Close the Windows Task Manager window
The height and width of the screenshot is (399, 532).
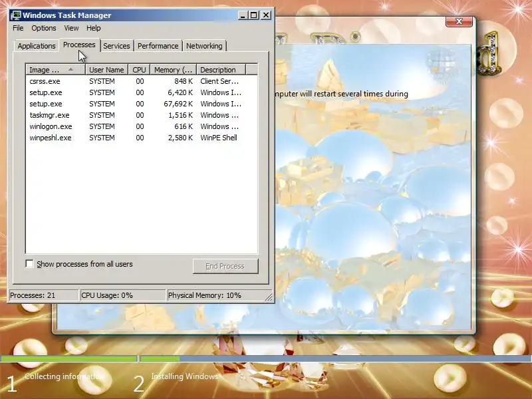click(266, 15)
